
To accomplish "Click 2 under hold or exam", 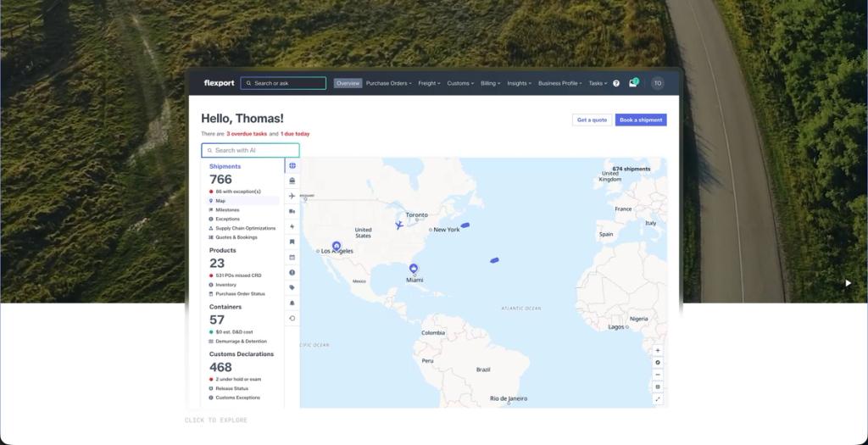I will click(238, 379).
